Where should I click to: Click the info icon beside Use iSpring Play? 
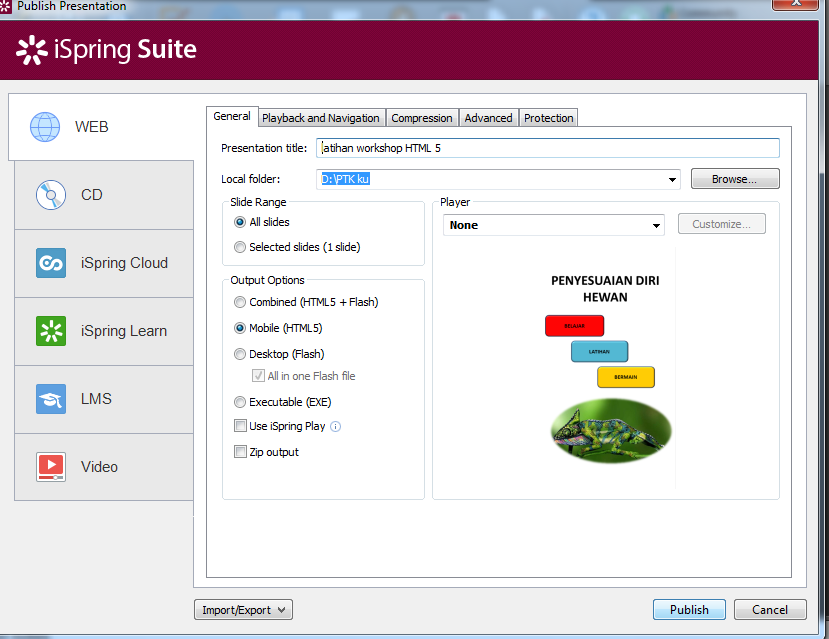coord(336,427)
